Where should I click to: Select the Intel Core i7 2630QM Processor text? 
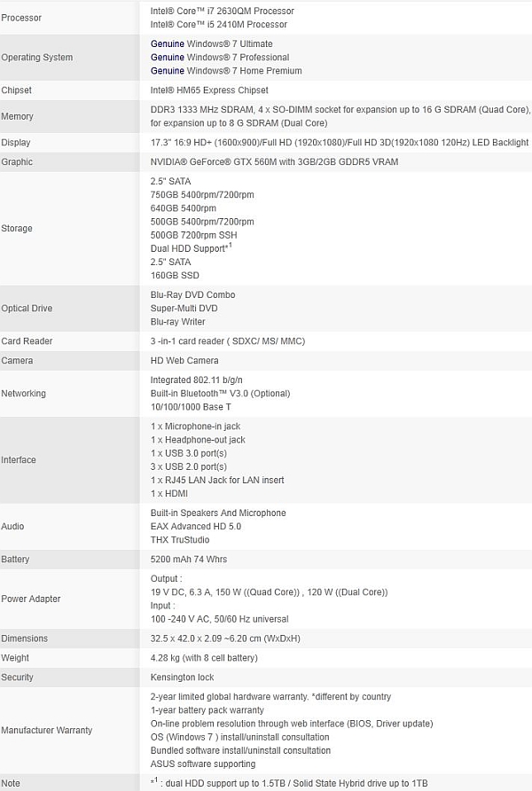point(223,12)
